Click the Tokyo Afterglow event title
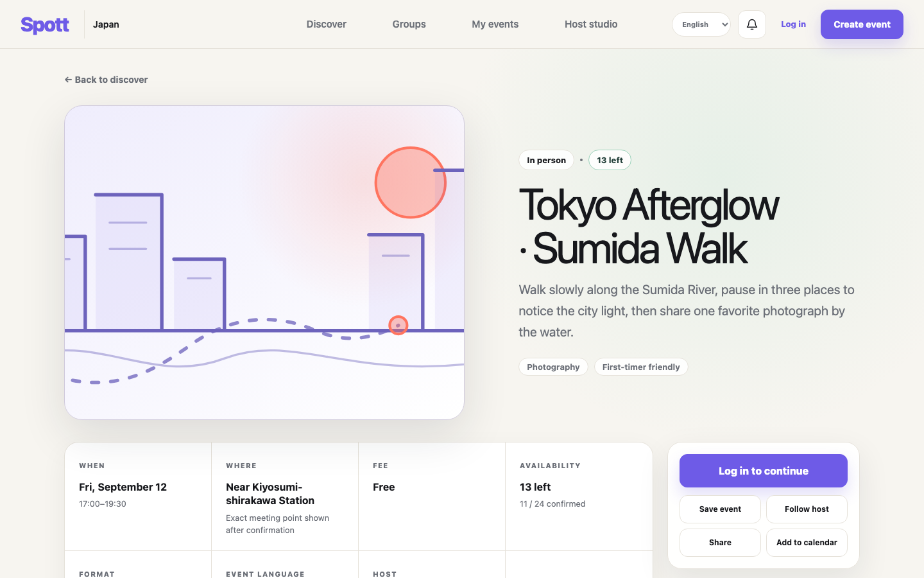Screen dimensions: 924x578 (648, 226)
